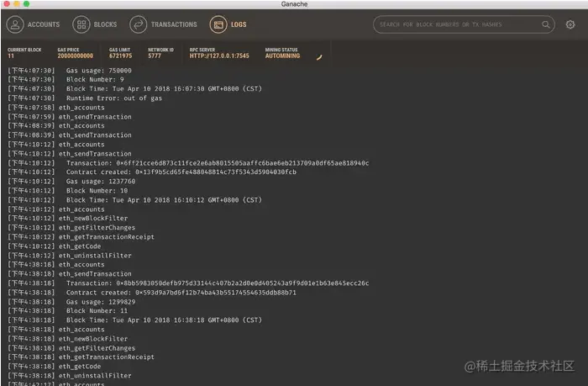Select eth_uninstallFilter line at 4:10:12

point(70,256)
